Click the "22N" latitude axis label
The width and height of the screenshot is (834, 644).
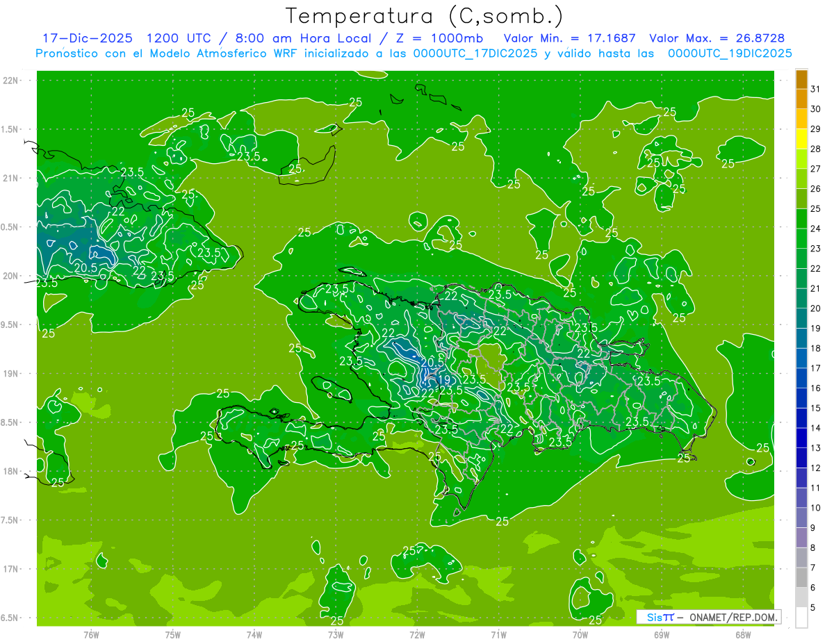10,81
